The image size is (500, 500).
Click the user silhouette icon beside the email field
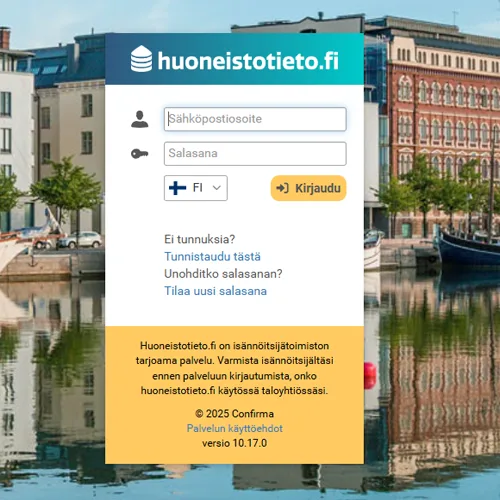click(x=140, y=119)
